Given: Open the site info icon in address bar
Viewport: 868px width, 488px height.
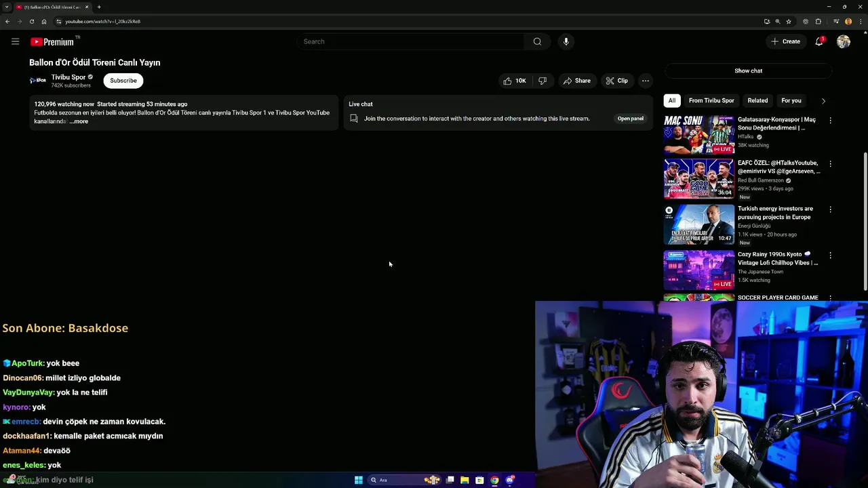Looking at the screenshot, I should click(x=58, y=21).
